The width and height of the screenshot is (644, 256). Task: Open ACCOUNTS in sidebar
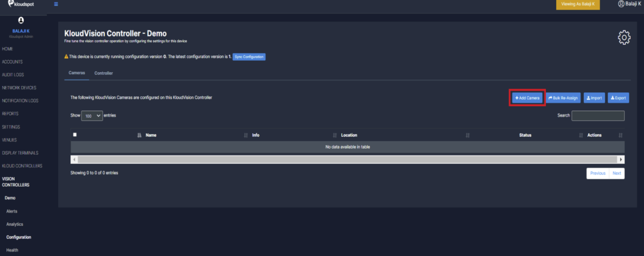click(x=12, y=62)
